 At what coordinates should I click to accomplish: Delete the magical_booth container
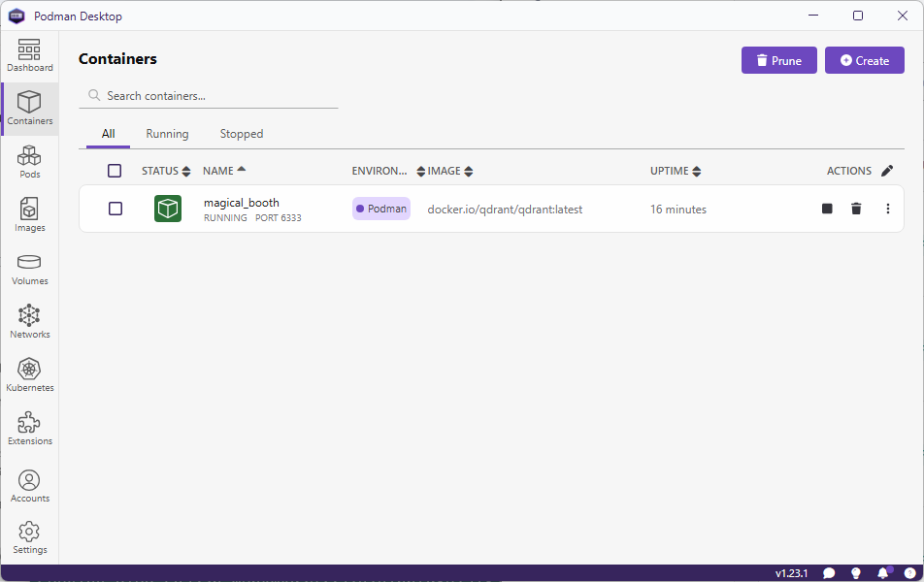[x=856, y=208]
